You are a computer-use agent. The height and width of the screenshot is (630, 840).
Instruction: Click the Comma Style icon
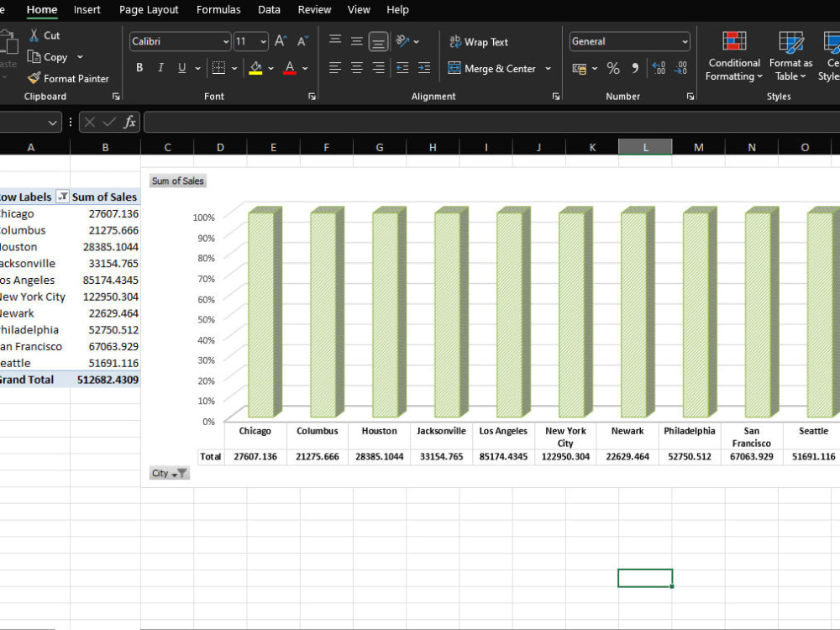(x=635, y=68)
